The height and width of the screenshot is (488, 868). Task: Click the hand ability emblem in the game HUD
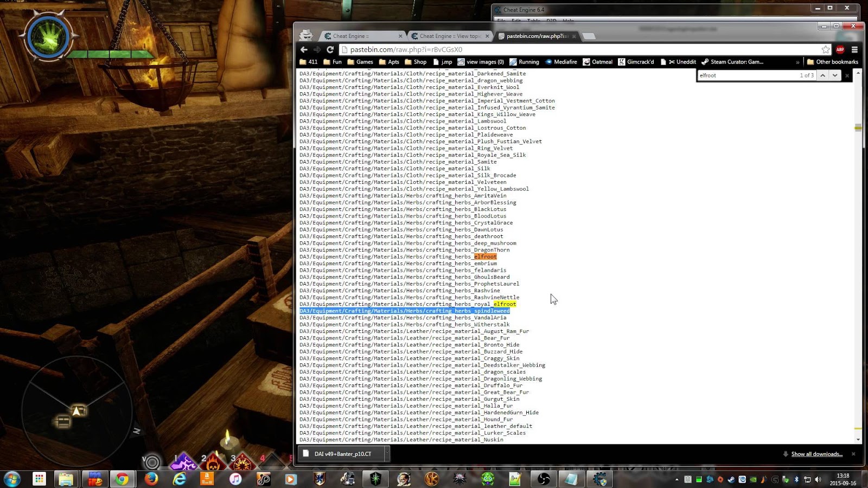tap(49, 38)
